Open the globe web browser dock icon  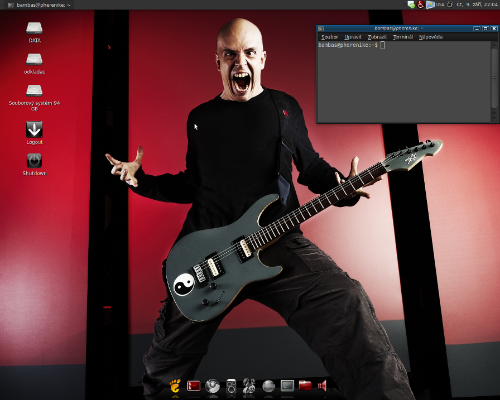click(x=212, y=386)
